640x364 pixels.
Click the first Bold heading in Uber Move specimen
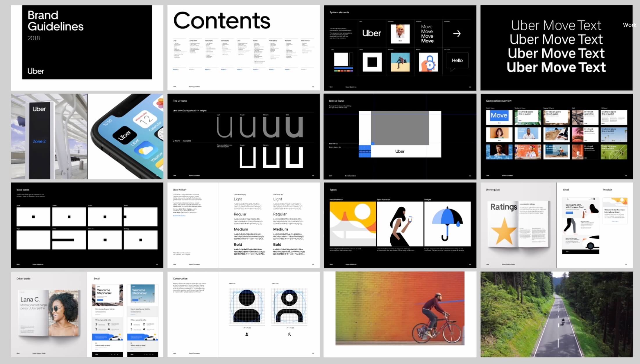coord(238,244)
